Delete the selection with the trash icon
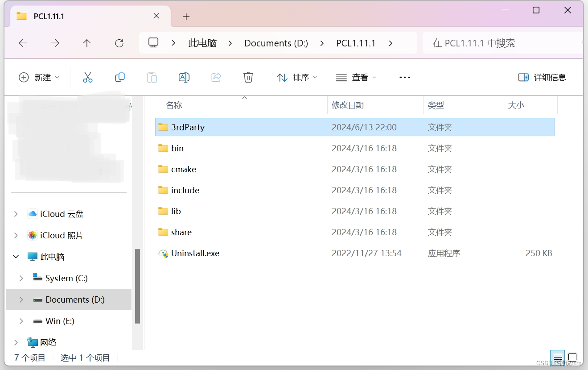The height and width of the screenshot is (370, 588). click(x=248, y=77)
